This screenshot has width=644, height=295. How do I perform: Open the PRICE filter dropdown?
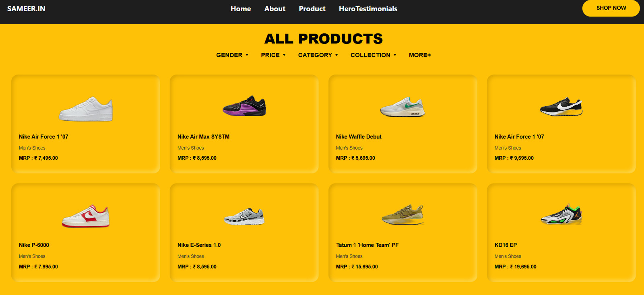[x=273, y=55]
